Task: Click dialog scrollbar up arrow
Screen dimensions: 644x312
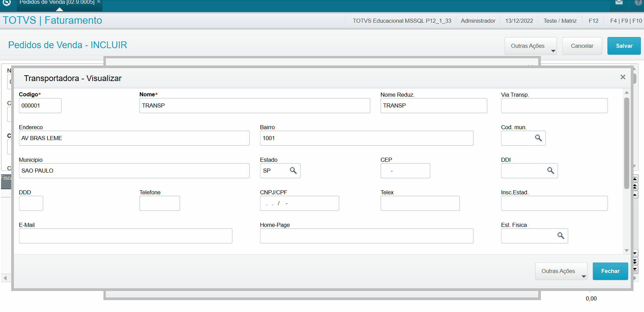Action: click(627, 93)
